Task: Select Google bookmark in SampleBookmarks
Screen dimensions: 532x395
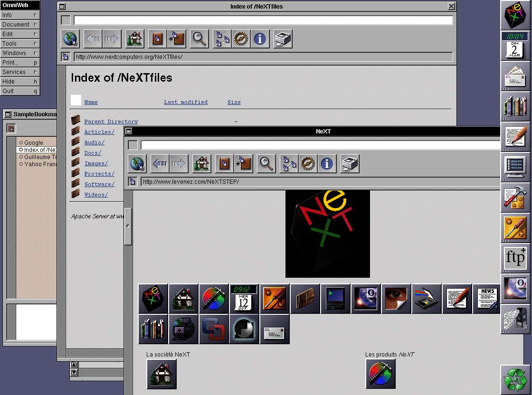Action: pyautogui.click(x=36, y=143)
